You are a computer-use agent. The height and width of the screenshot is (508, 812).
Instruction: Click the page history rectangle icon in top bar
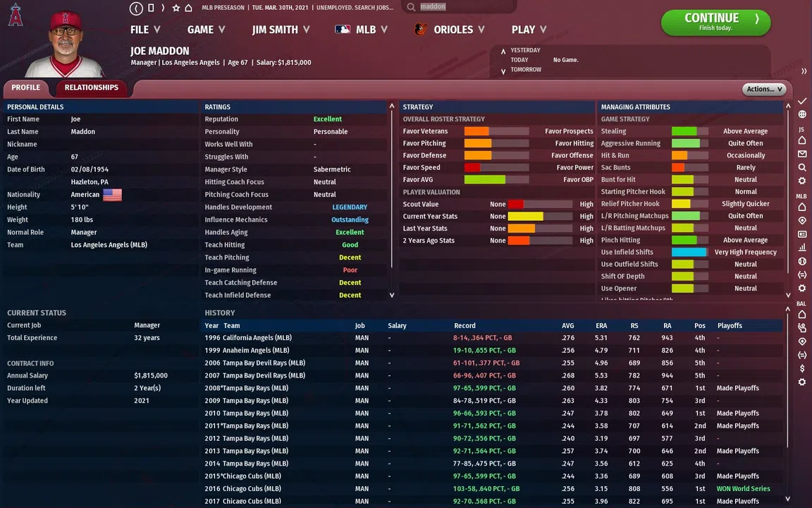pyautogui.click(x=151, y=8)
